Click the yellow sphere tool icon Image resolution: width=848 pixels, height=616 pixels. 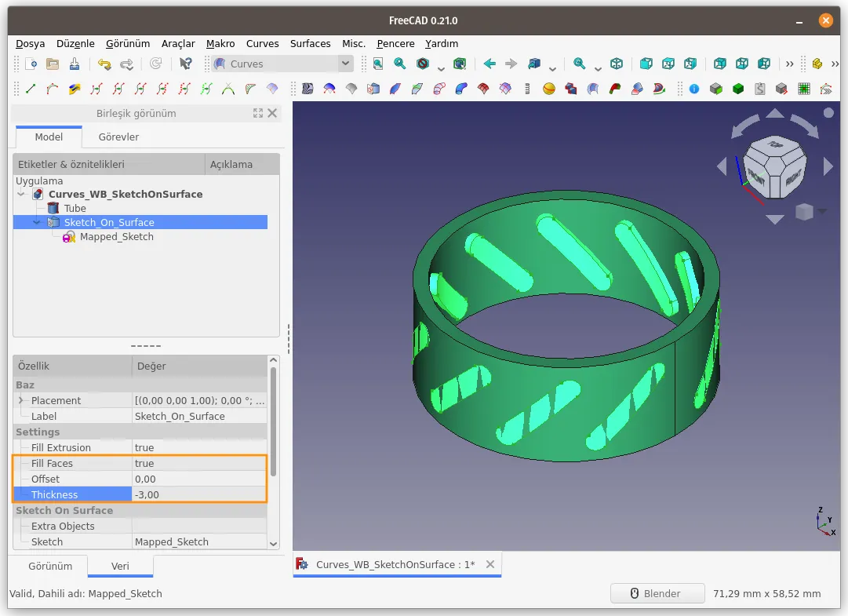point(549,89)
